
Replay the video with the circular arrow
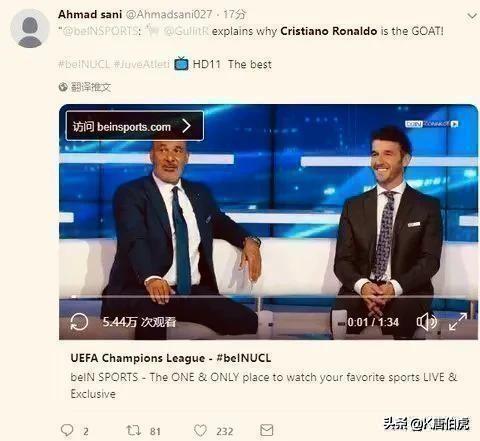79,322
